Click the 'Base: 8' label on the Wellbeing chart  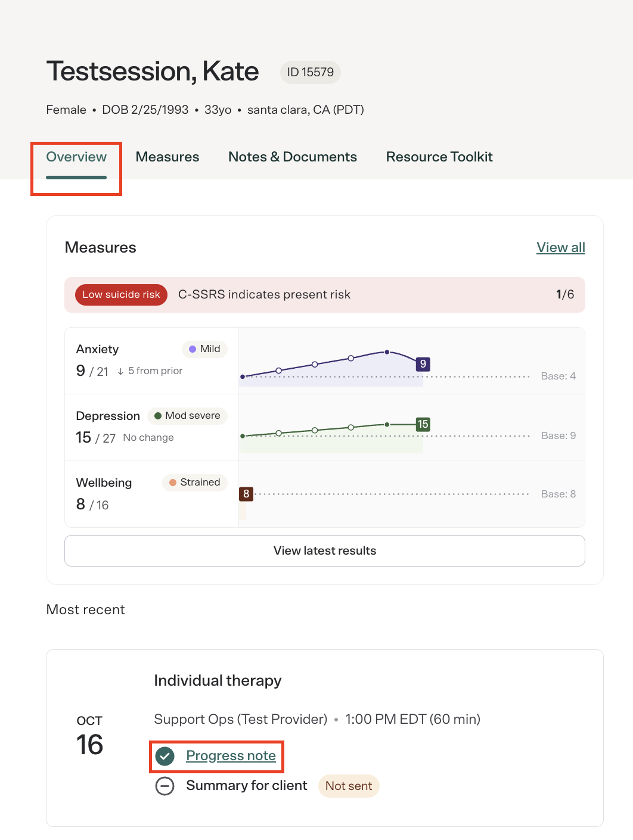(558, 494)
